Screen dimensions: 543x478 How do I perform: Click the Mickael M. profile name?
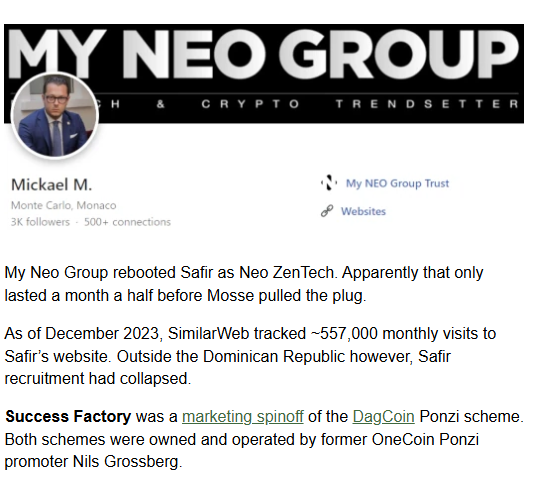[x=52, y=185]
